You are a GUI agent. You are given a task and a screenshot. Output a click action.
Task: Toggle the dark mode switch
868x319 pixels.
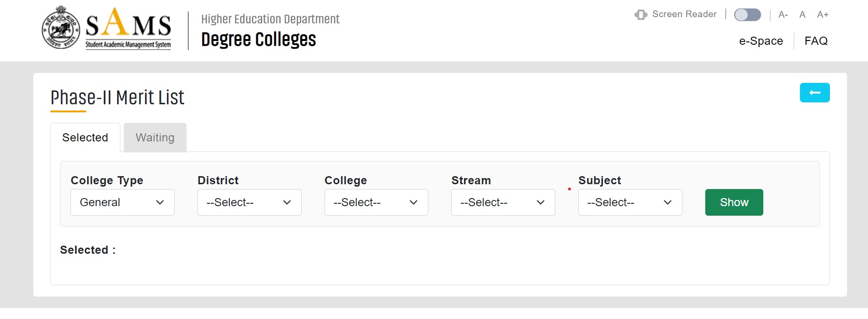pos(747,15)
